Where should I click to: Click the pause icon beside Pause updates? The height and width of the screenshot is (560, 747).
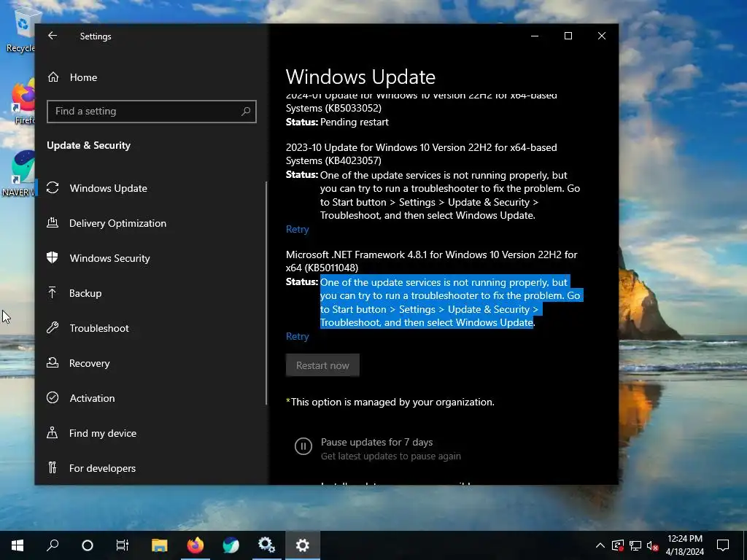click(x=303, y=446)
